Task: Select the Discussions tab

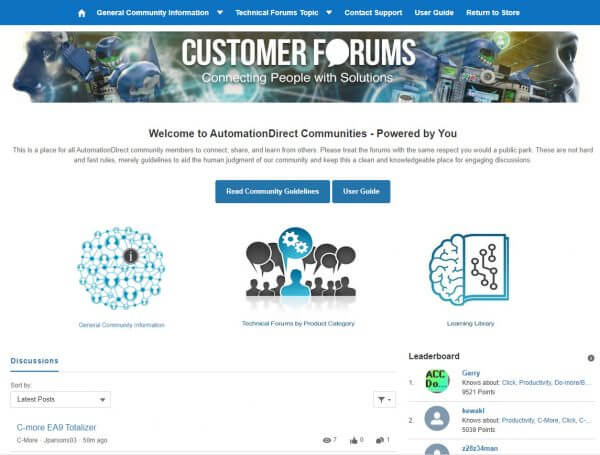Action: tap(34, 361)
